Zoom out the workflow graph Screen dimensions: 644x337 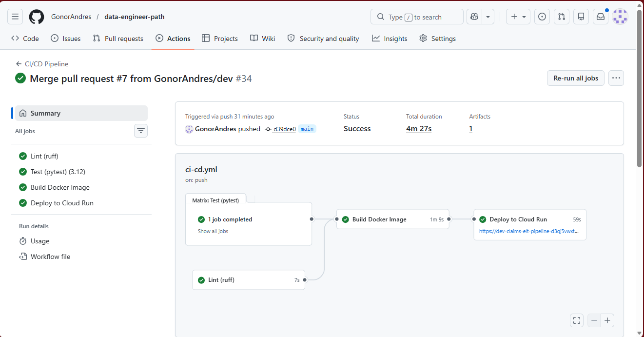point(594,320)
